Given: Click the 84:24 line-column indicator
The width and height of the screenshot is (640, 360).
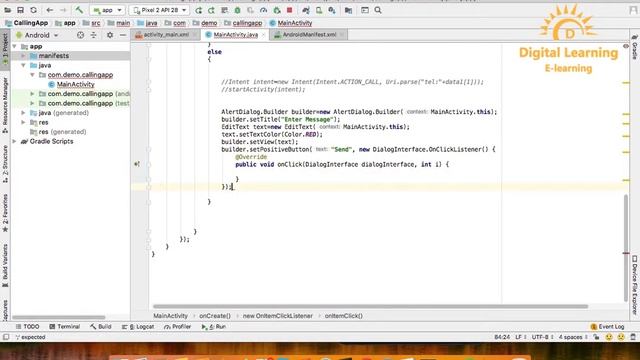Looking at the screenshot, I should pos(502,338).
